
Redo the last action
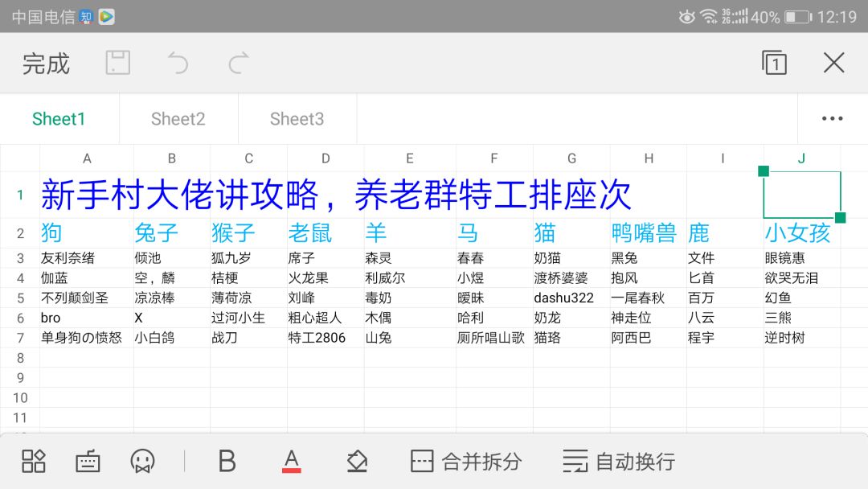click(239, 63)
